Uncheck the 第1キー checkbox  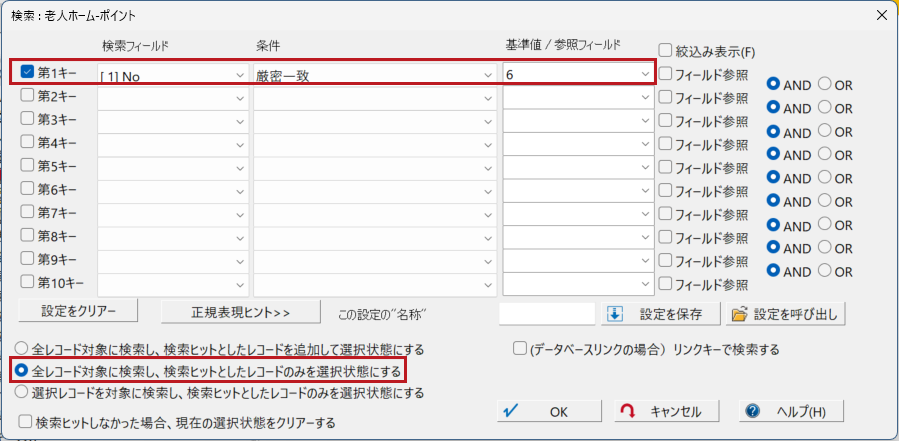[x=27, y=72]
